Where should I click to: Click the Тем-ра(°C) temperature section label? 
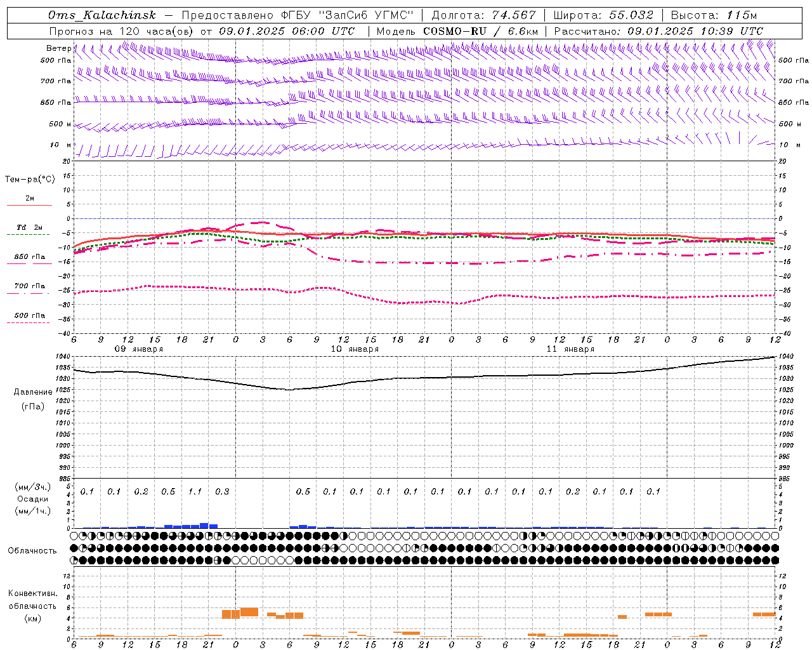pyautogui.click(x=30, y=180)
